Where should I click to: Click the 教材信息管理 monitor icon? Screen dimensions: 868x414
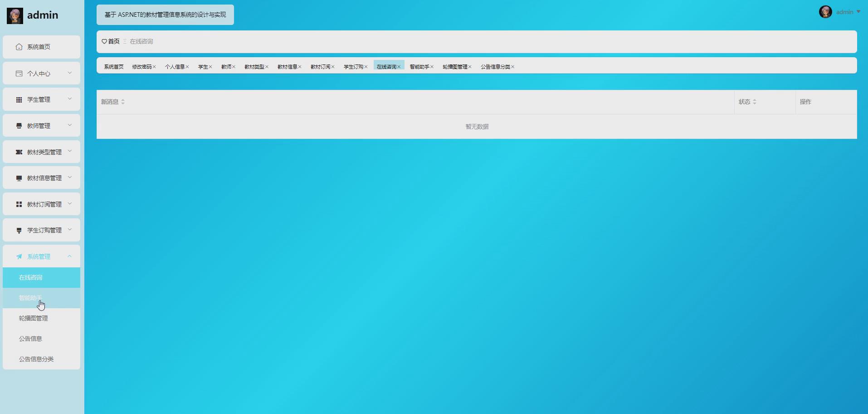19,178
